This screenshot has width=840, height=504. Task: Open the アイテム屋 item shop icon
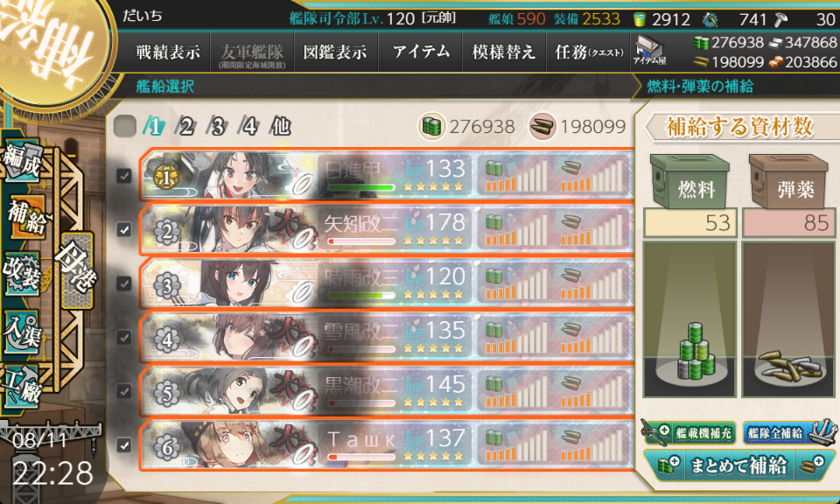point(649,51)
